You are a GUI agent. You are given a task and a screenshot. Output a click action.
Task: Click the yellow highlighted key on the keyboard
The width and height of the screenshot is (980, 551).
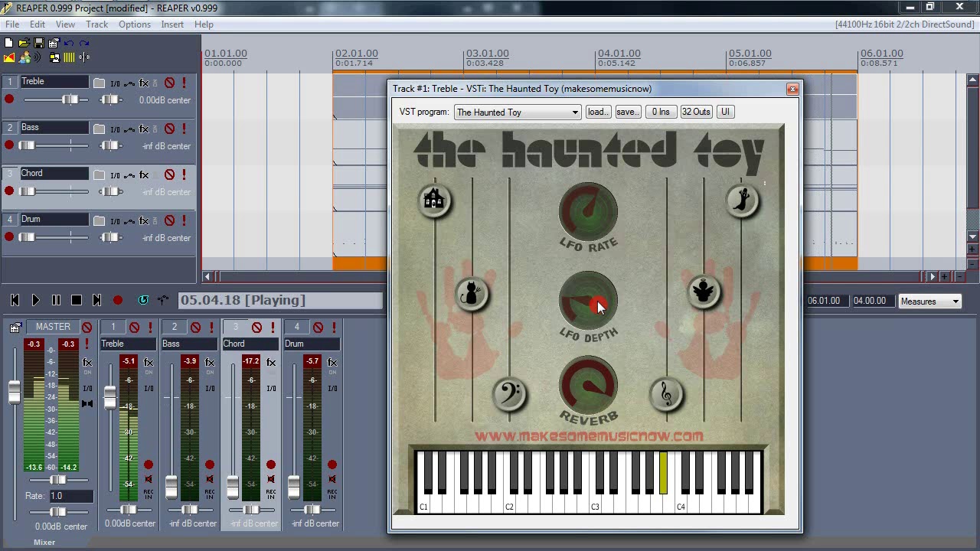point(663,473)
